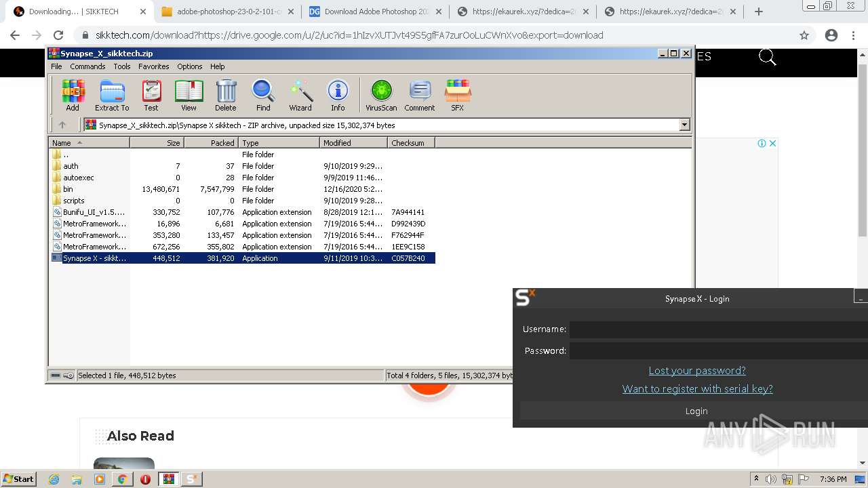Sort by Checksum column header
The image size is (868, 488).
tap(411, 143)
